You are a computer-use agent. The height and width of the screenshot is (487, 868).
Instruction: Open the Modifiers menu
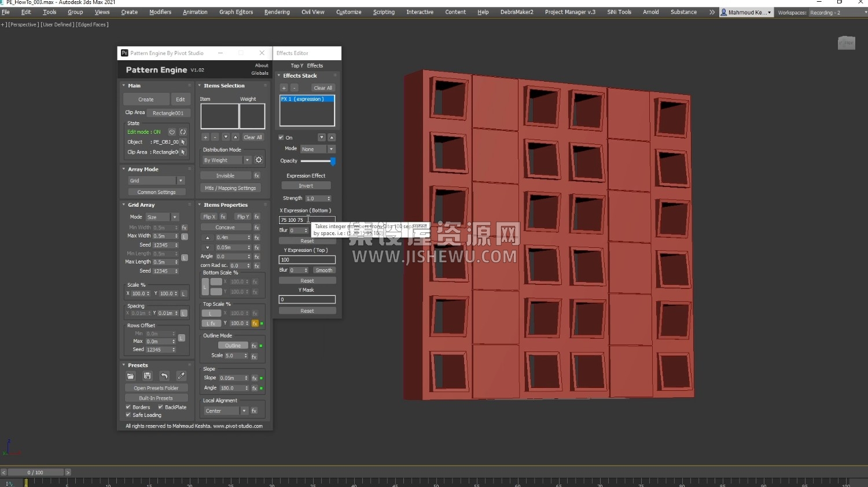tap(160, 12)
